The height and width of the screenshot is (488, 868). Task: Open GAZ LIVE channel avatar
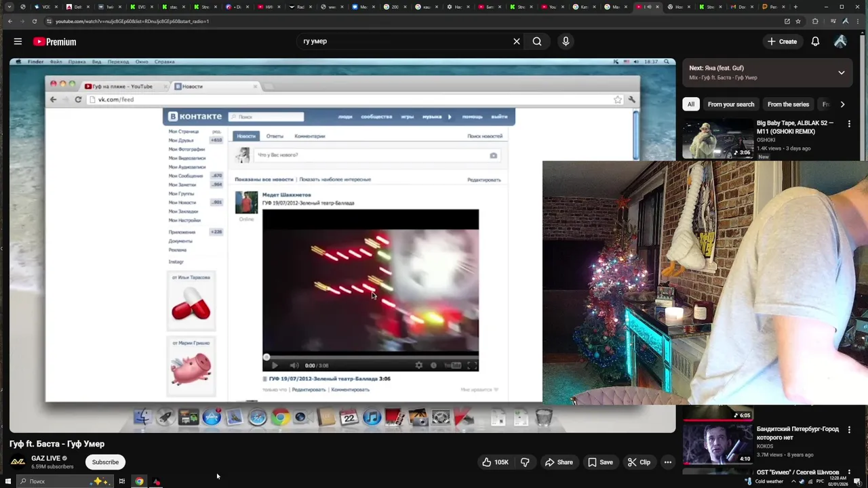[x=18, y=462]
